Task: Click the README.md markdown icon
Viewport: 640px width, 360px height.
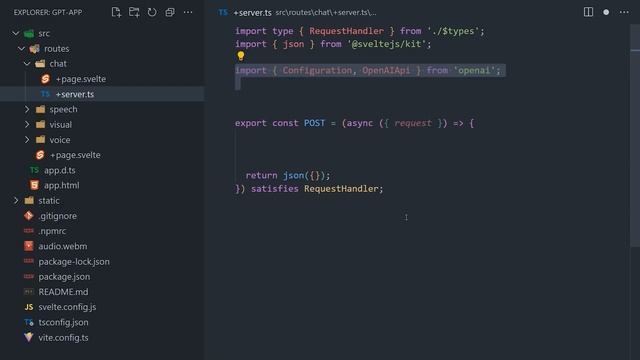Action: pos(29,291)
